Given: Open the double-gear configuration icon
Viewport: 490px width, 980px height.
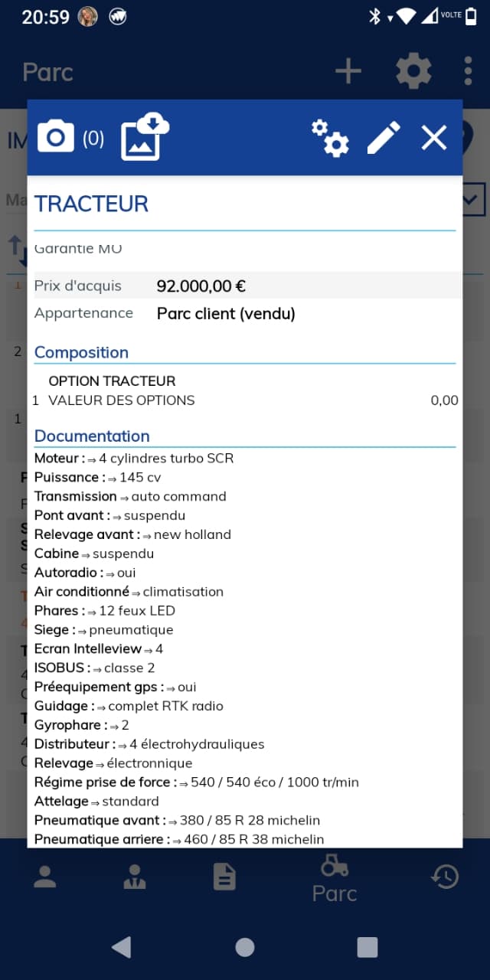Looking at the screenshot, I should coord(330,139).
